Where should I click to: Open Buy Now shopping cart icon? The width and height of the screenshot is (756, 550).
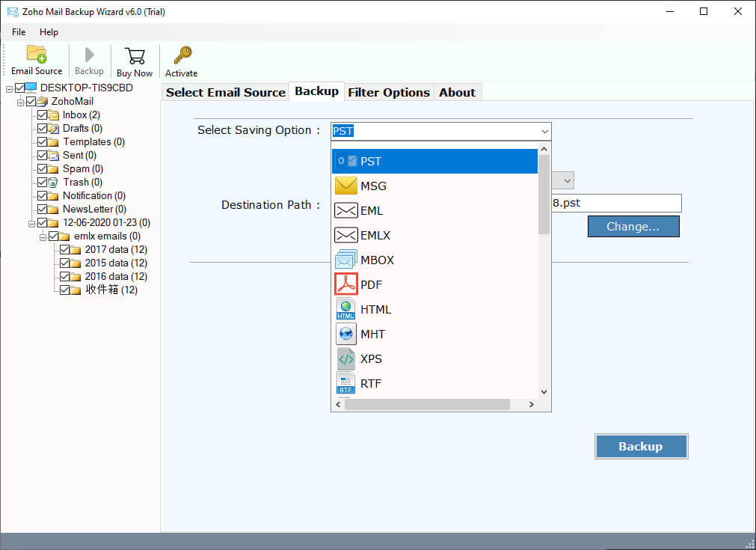point(135,56)
